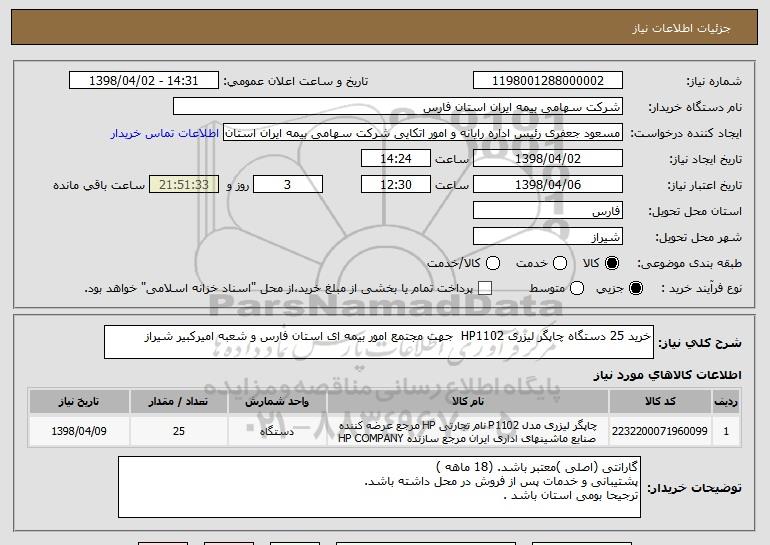Click the دستگاه unit cell

pos(277,431)
